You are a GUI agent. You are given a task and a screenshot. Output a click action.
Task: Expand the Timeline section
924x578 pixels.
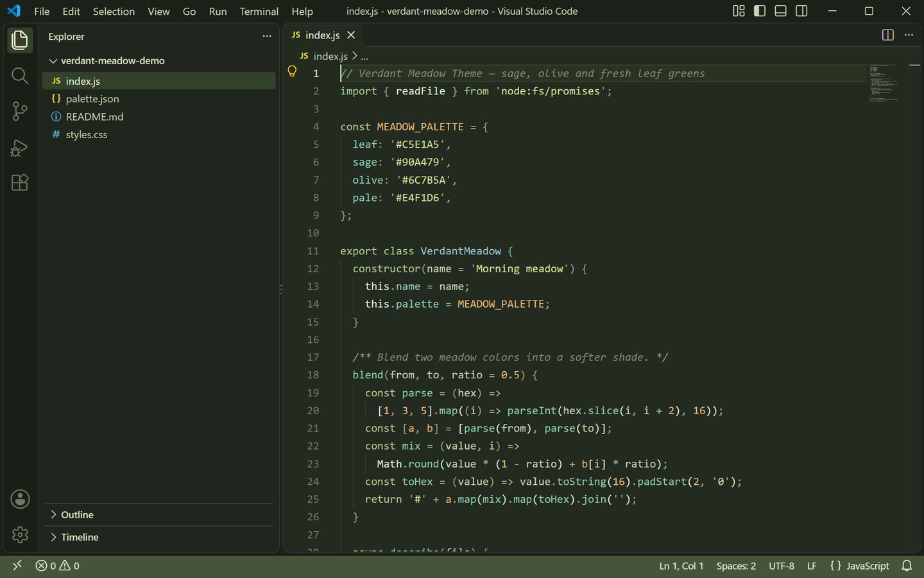point(159,538)
